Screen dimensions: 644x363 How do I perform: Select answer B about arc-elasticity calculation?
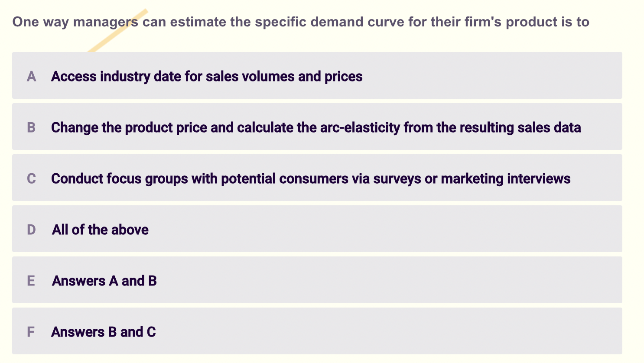pyautogui.click(x=316, y=127)
